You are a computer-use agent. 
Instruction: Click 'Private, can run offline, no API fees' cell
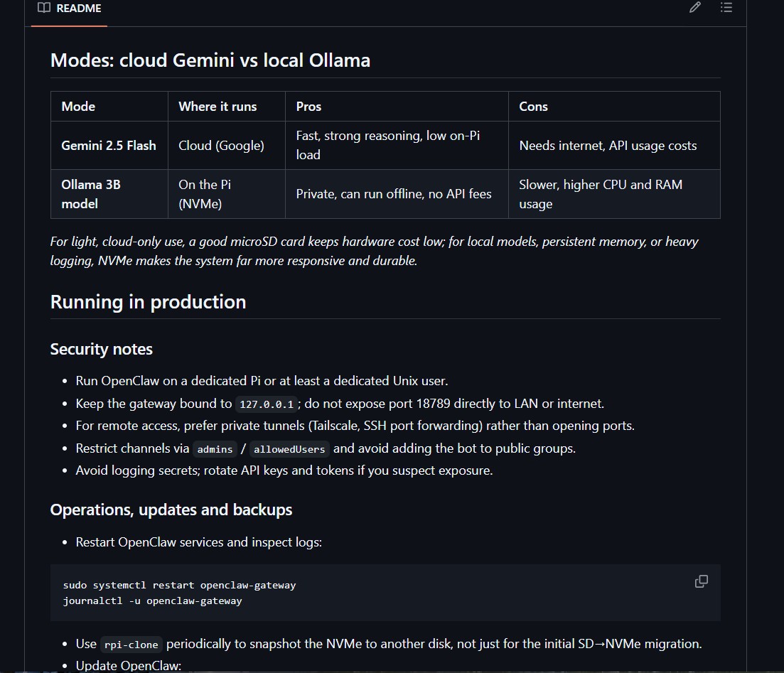point(397,194)
